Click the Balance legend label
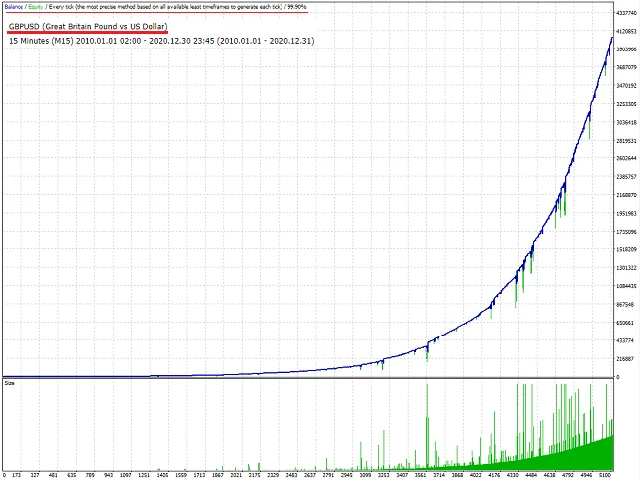The width and height of the screenshot is (640, 480). (x=12, y=6)
